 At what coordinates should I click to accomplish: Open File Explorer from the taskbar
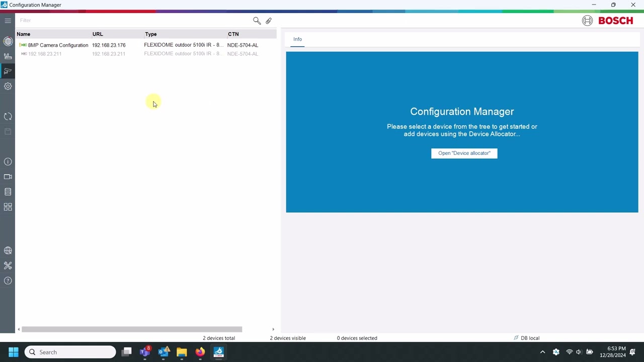(182, 352)
